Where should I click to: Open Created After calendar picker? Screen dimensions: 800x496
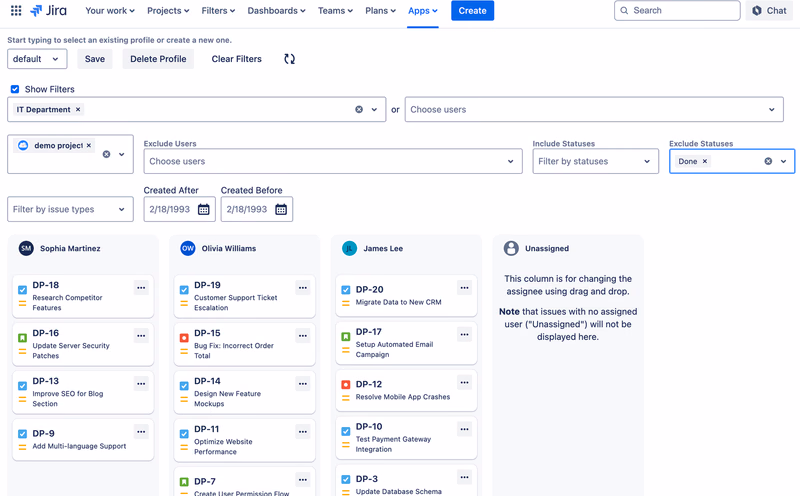click(204, 209)
